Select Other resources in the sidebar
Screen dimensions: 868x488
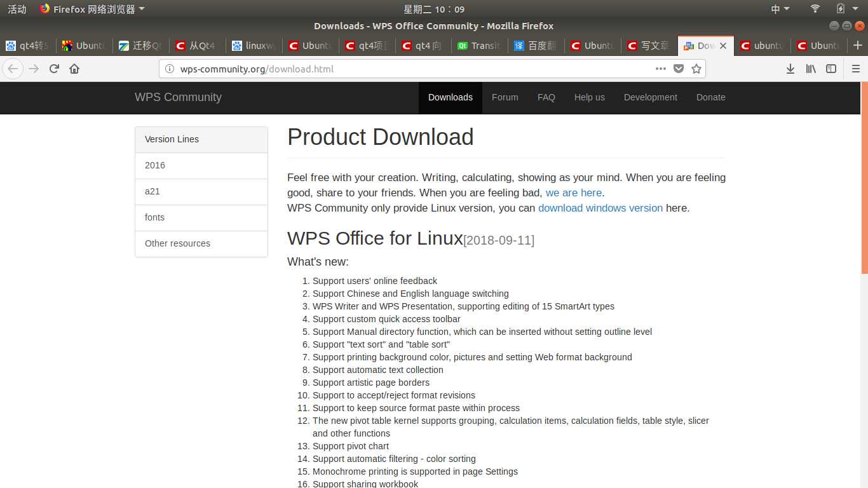point(201,243)
